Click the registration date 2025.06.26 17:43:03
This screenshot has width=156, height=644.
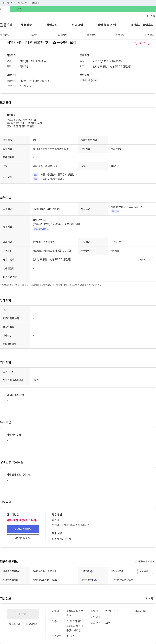tap(44, 571)
